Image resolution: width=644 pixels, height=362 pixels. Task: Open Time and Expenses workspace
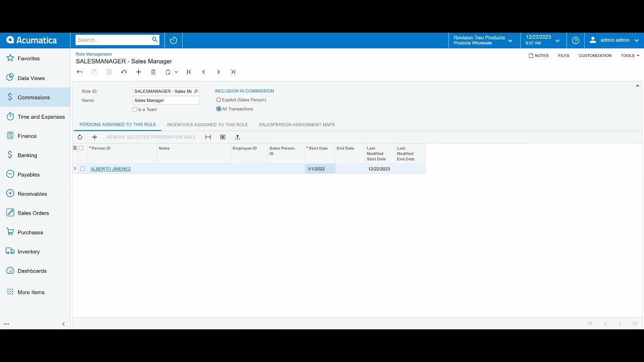(x=41, y=117)
